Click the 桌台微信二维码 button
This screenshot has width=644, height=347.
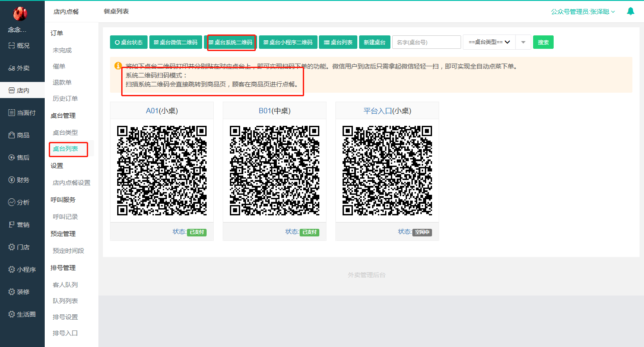(175, 42)
